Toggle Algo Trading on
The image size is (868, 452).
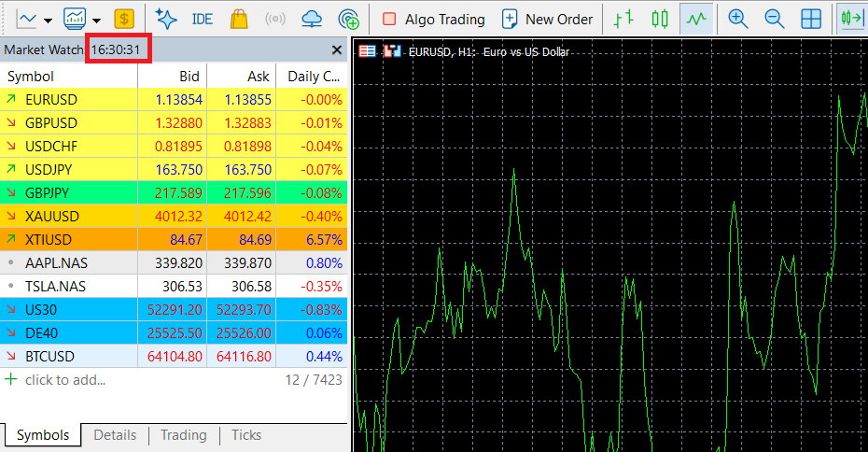[433, 20]
